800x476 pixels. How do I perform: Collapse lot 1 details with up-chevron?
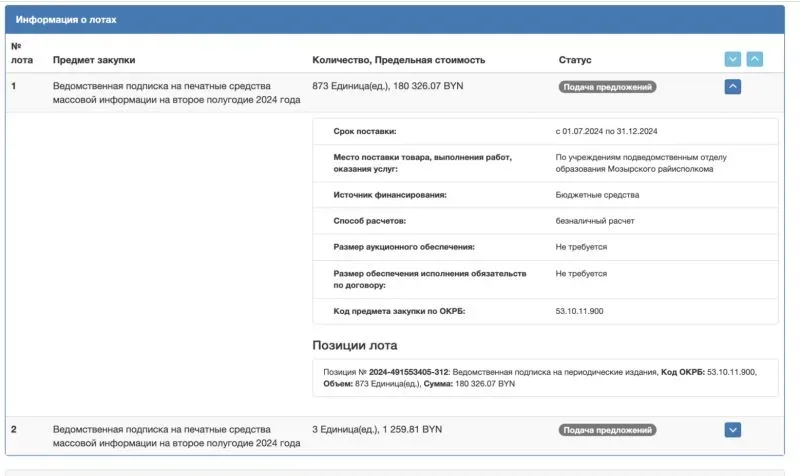coord(732,87)
